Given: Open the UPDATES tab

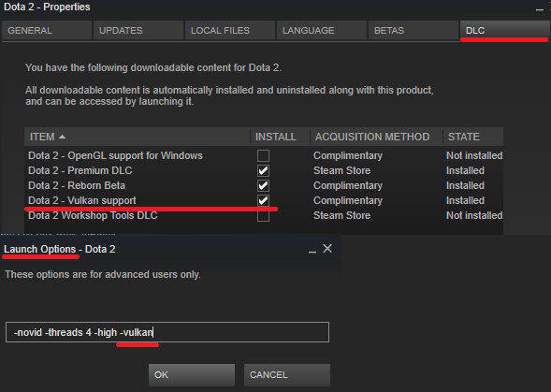Looking at the screenshot, I should (138, 31).
